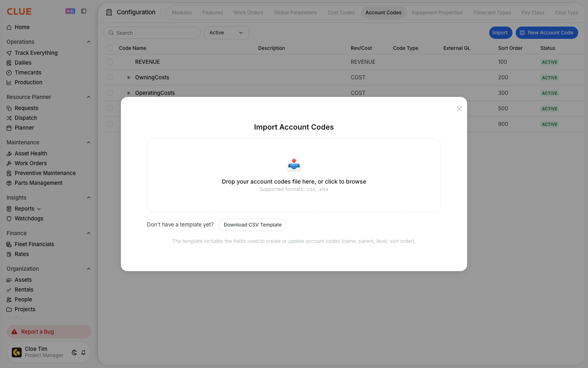Click the file drop area to browse
This screenshot has height=368, width=588.
(294, 175)
